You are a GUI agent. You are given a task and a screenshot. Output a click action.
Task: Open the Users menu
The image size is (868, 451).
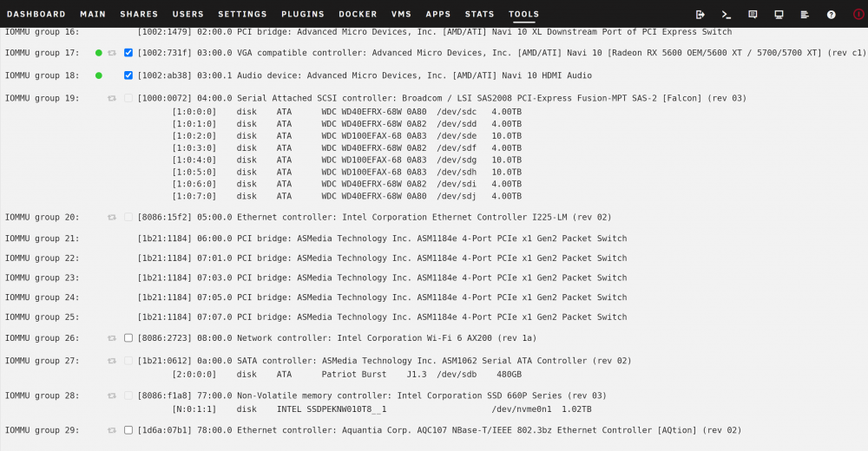click(x=187, y=15)
